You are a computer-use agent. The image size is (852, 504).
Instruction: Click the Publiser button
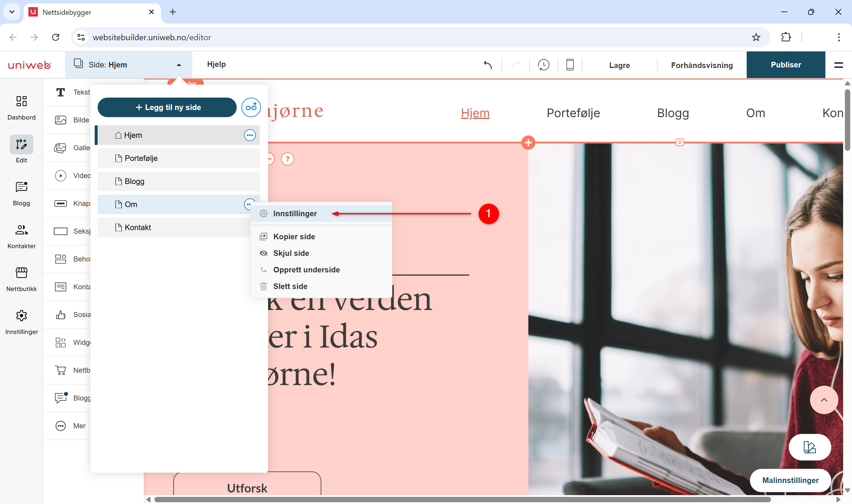[786, 65]
